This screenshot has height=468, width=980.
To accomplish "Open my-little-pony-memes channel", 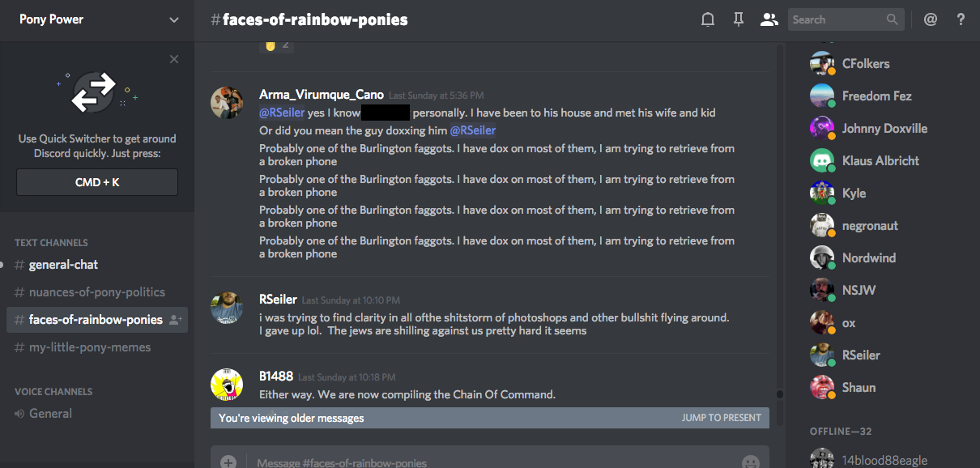I will point(89,347).
